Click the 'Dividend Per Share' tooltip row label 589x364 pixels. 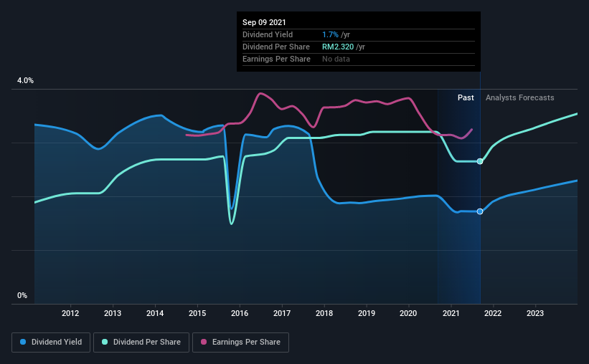pyautogui.click(x=276, y=47)
